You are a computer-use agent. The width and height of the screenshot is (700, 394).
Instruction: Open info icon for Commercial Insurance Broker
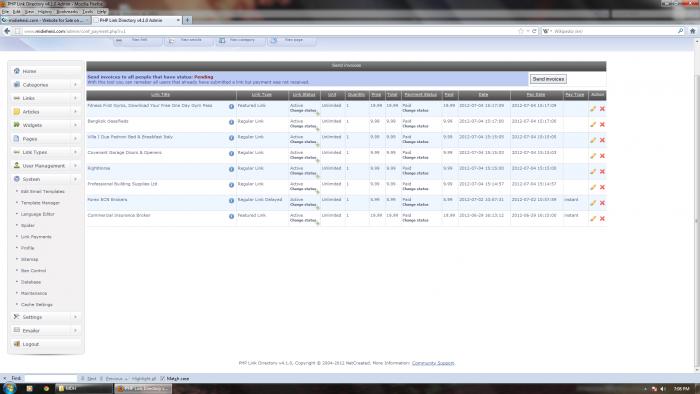tap(231, 216)
